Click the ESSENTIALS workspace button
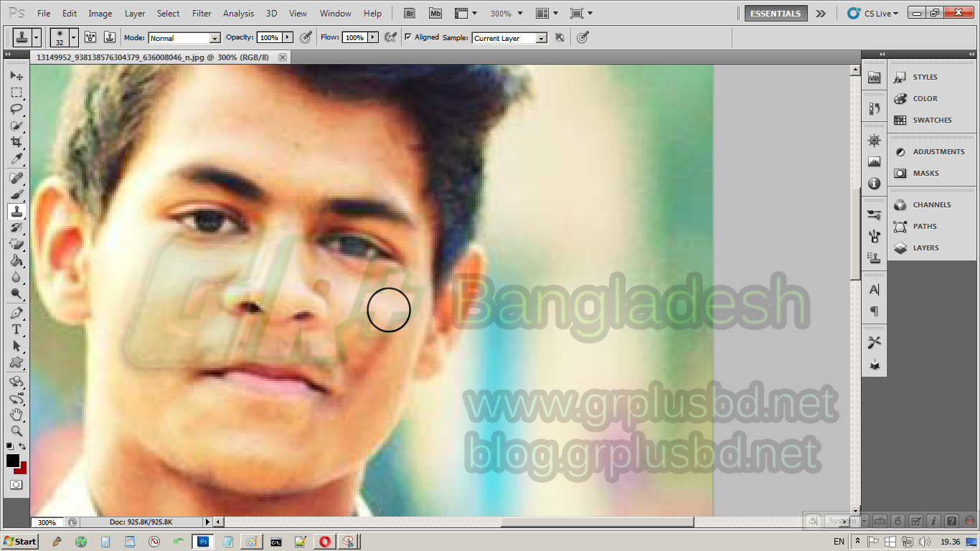The width and height of the screenshot is (980, 551). [x=776, y=13]
